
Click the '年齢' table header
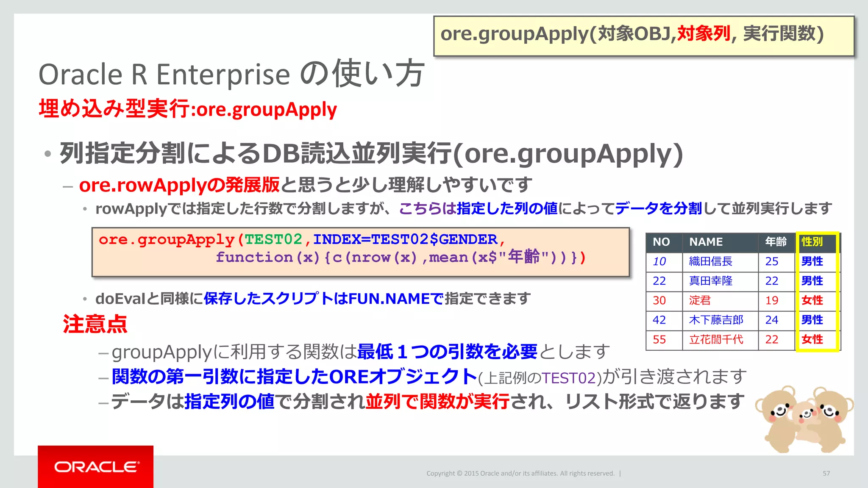point(776,242)
